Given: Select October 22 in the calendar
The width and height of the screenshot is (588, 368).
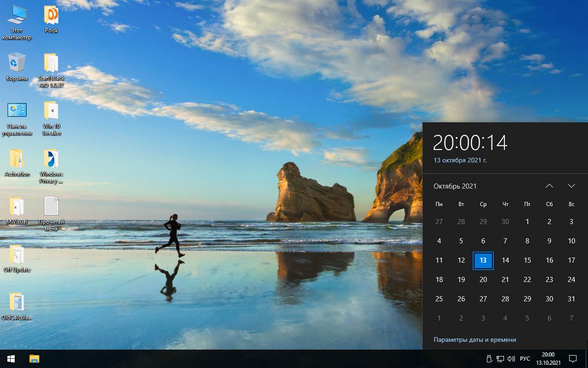Looking at the screenshot, I should pos(527,280).
